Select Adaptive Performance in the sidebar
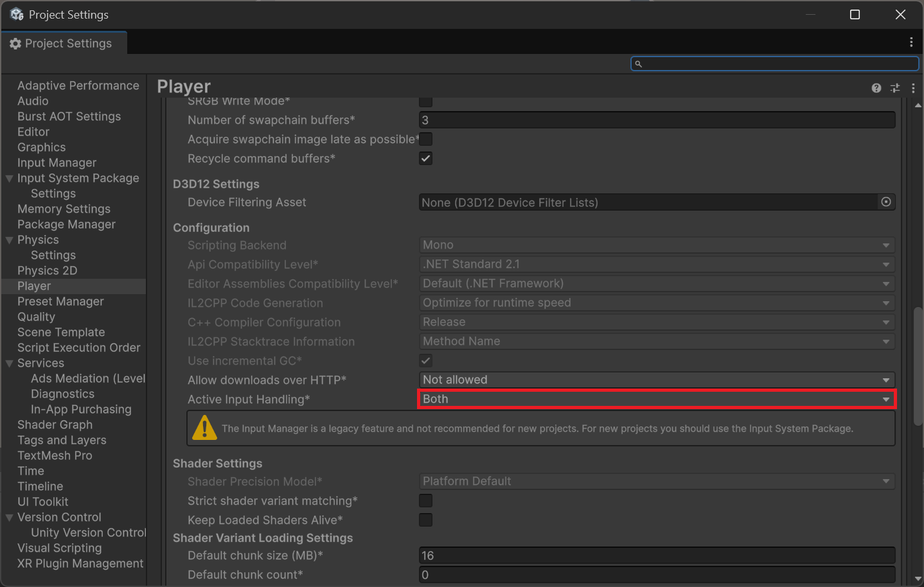 click(78, 85)
